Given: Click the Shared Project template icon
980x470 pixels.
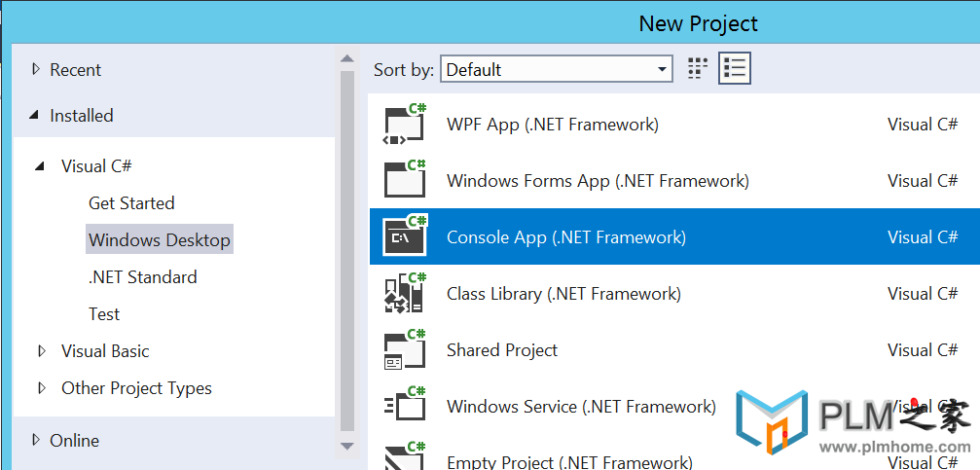Looking at the screenshot, I should click(x=405, y=349).
